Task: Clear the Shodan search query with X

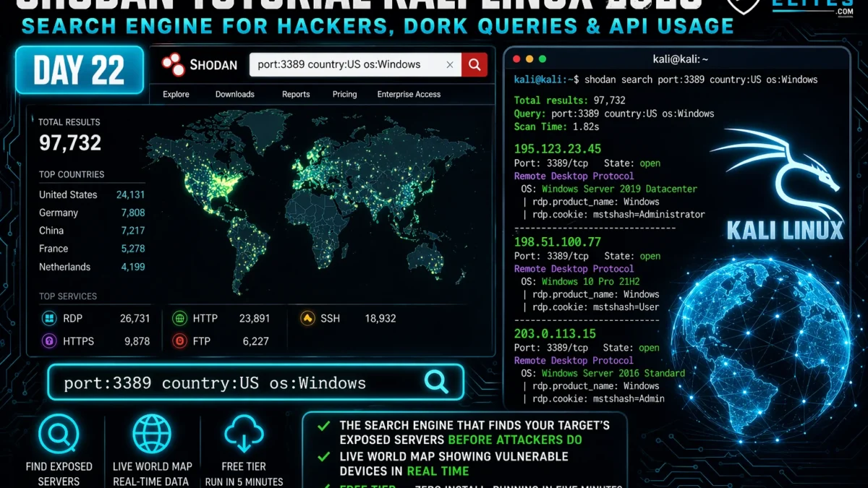Action: pos(450,64)
